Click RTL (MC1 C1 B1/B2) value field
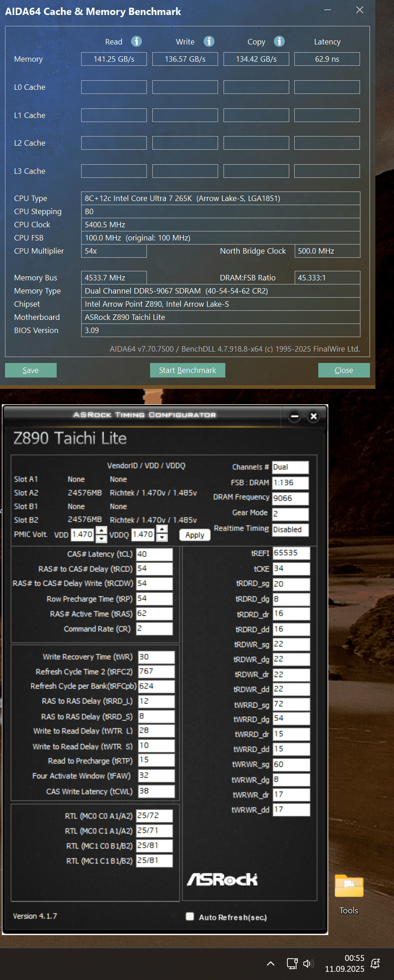This screenshot has width=394, height=980. [155, 861]
